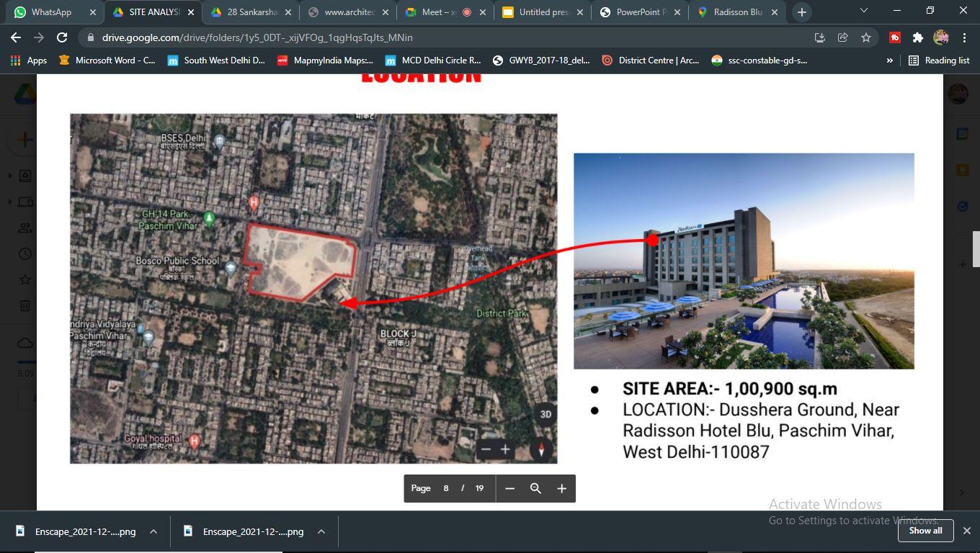The width and height of the screenshot is (980, 553).
Task: Switch to the Meet tab
Action: point(444,12)
